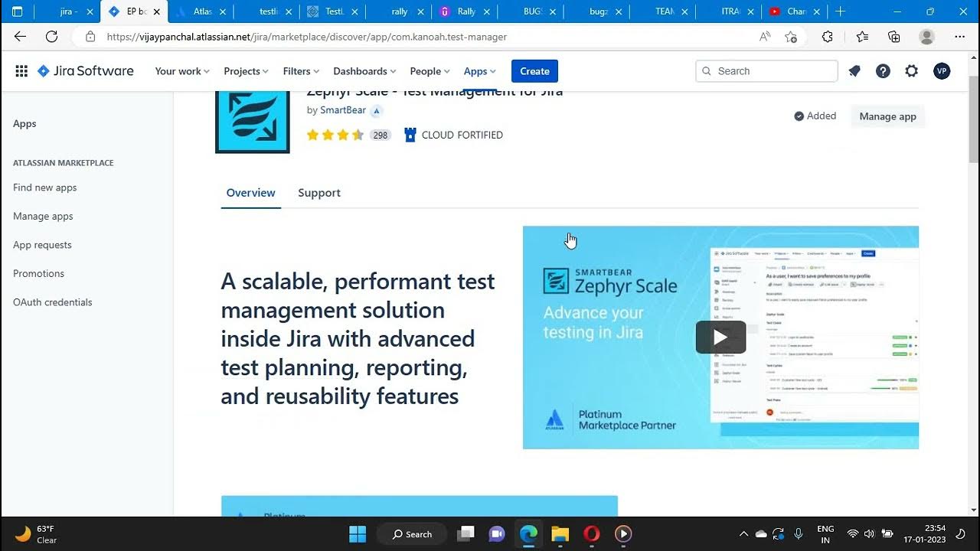Click the Read aloud icon in address bar
The image size is (980, 551).
point(765,37)
